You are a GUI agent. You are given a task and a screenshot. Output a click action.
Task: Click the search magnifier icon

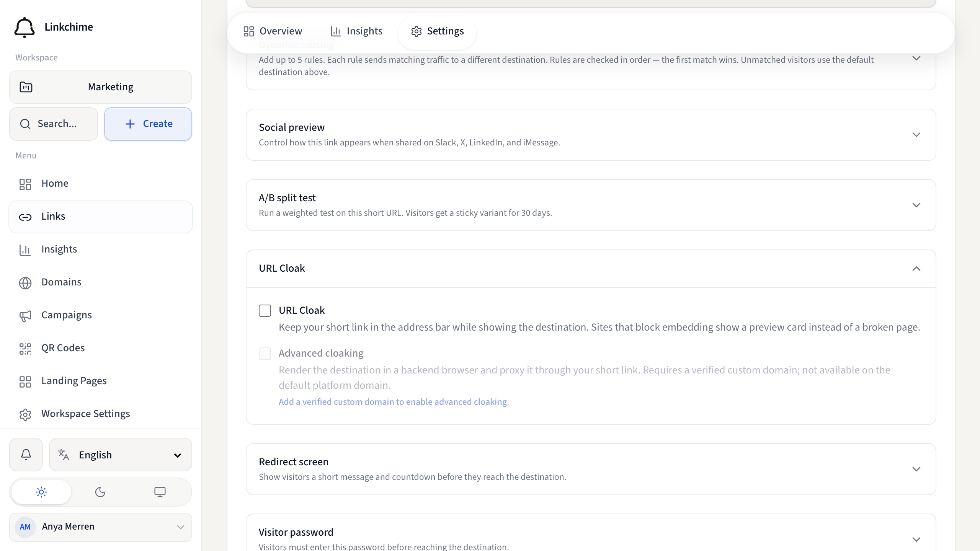tap(25, 124)
